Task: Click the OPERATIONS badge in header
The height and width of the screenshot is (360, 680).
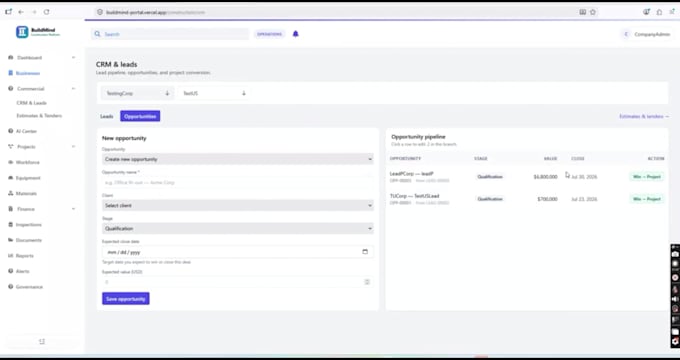Action: click(270, 34)
